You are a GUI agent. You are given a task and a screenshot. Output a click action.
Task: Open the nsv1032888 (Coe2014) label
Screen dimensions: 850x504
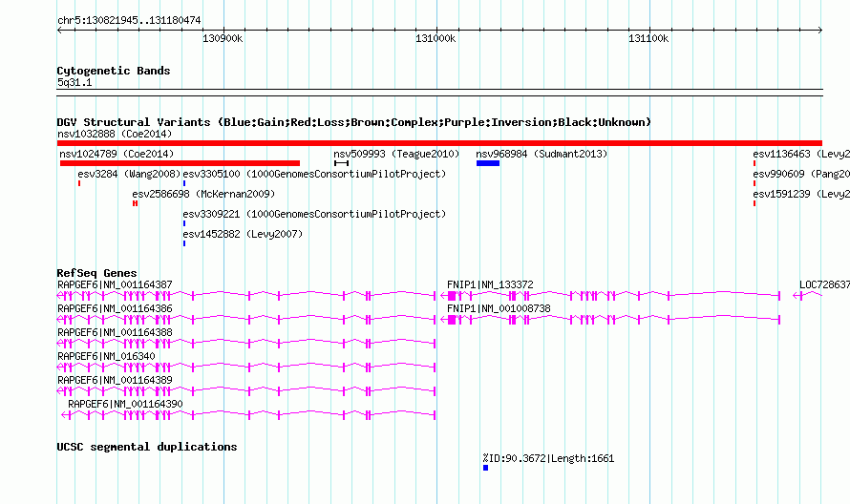(x=115, y=134)
